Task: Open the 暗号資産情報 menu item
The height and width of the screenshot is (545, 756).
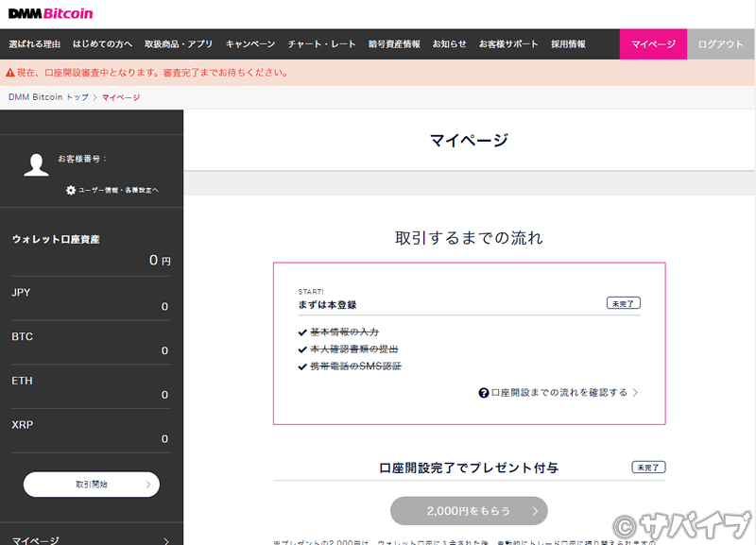Action: click(x=394, y=43)
